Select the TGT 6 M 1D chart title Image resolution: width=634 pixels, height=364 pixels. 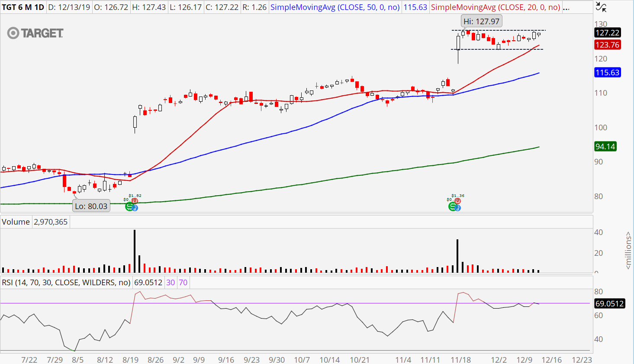pyautogui.click(x=23, y=7)
